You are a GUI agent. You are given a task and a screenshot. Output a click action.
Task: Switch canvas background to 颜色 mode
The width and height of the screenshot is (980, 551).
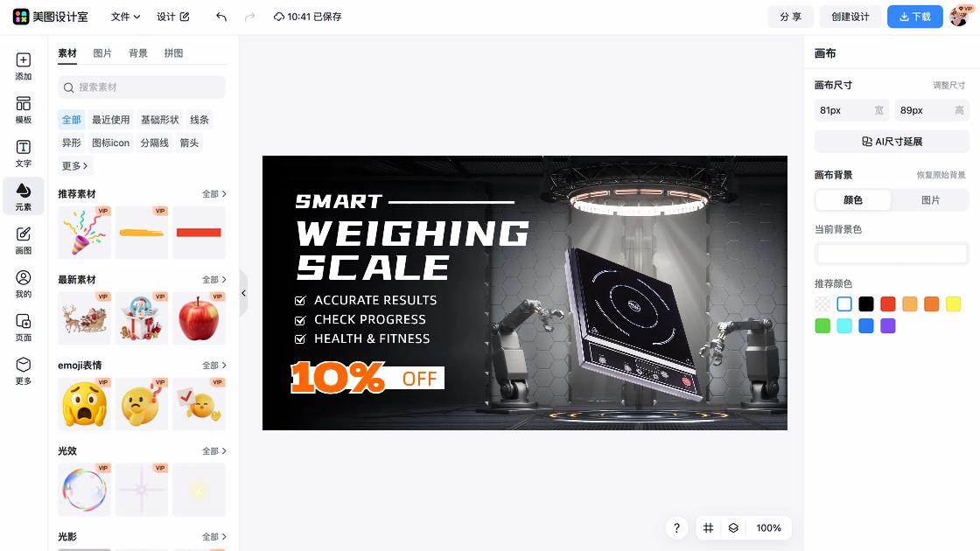tap(853, 200)
